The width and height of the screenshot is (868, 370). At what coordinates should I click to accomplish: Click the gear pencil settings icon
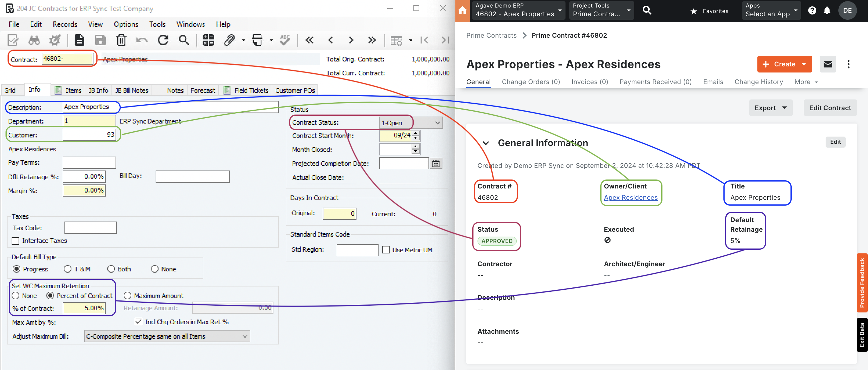click(x=55, y=40)
